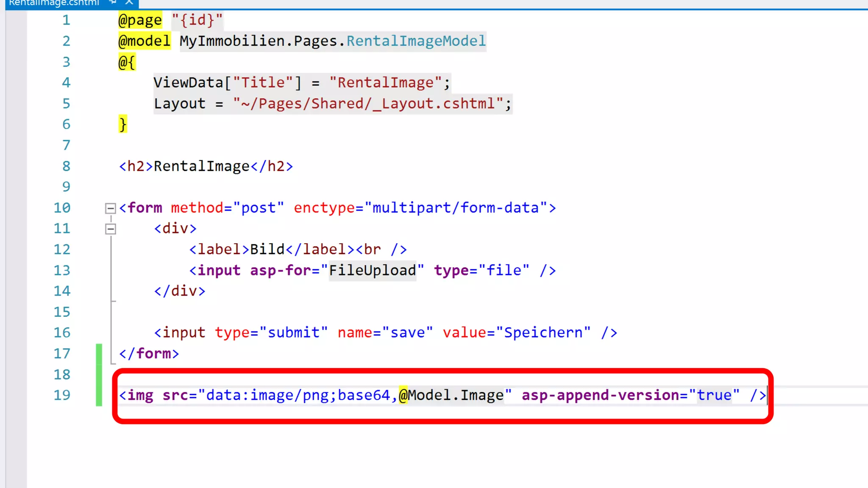Image resolution: width=868 pixels, height=488 pixels.
Task: Click line number 19 in the gutter
Action: [x=62, y=395]
